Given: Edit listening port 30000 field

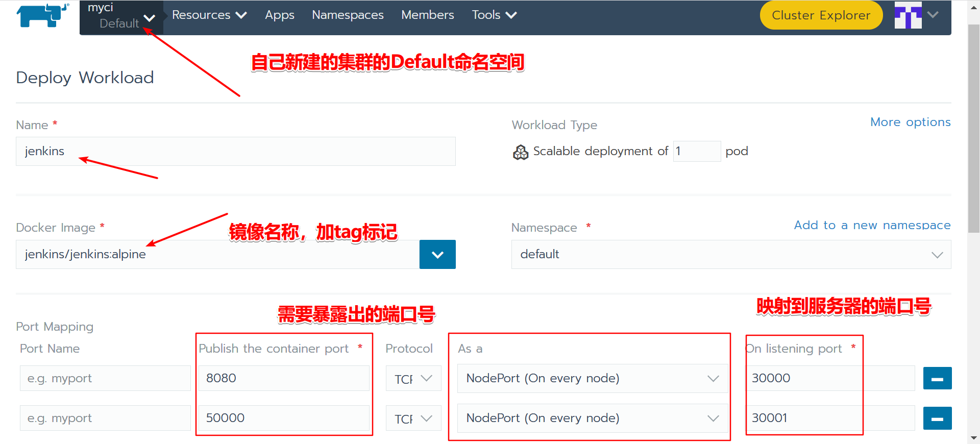Looking at the screenshot, I should tap(830, 378).
